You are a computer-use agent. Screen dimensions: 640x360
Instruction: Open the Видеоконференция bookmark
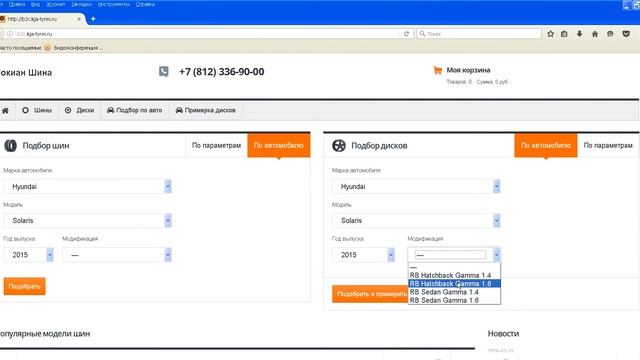(74, 48)
